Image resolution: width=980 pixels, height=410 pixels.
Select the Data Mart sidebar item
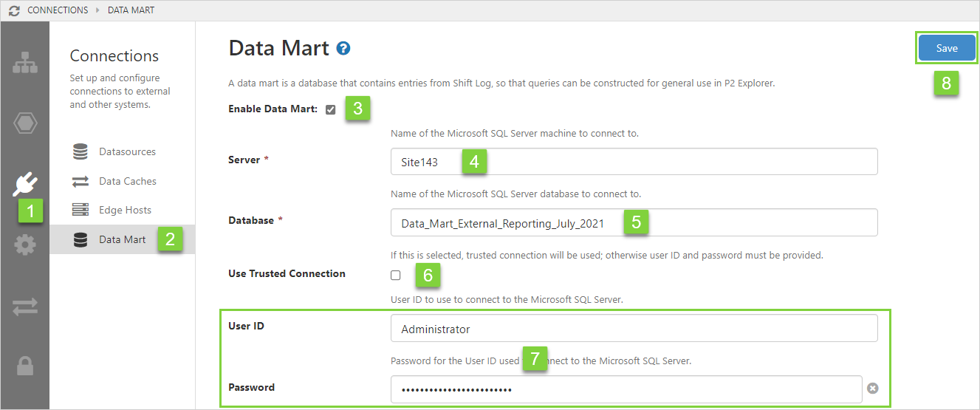click(122, 239)
